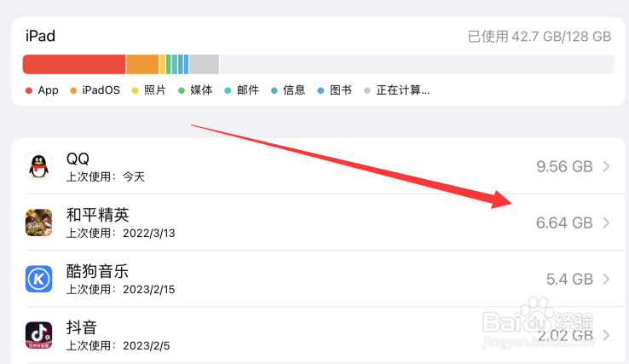Click the 6.64 GB size value
This screenshot has height=364, width=629.
564,222
